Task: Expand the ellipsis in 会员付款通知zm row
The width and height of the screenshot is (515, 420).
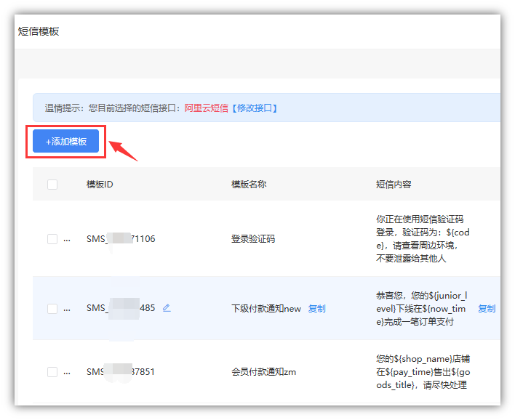Action: point(67,372)
